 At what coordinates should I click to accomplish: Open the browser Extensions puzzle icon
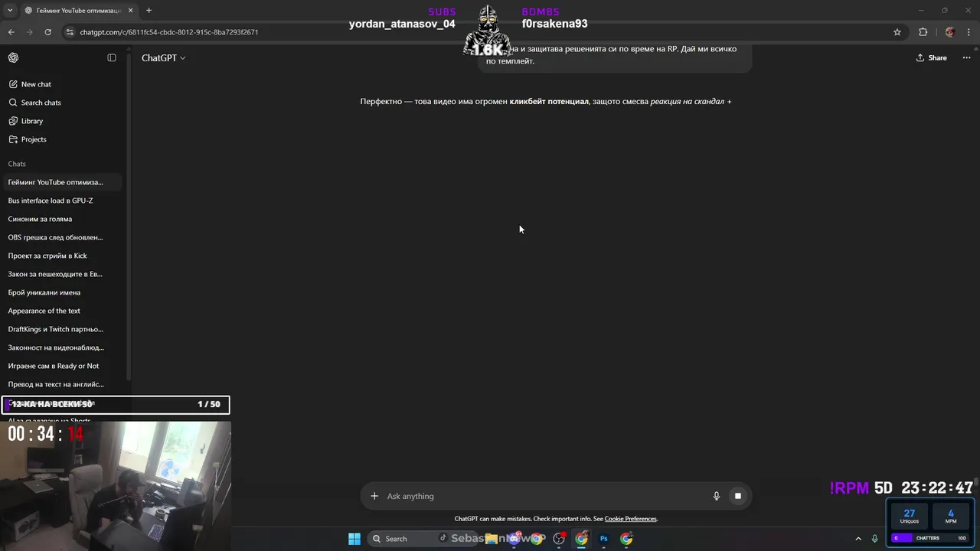click(923, 32)
